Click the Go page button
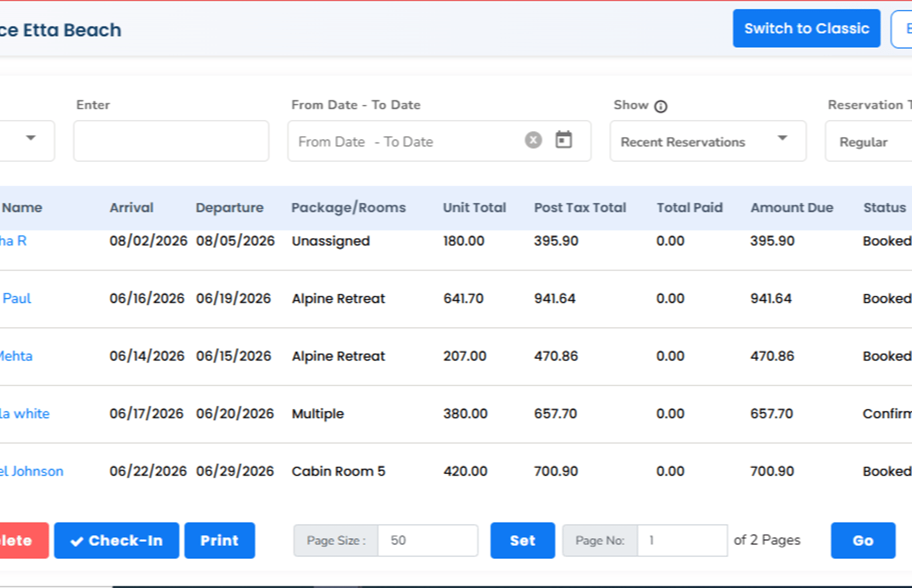912x588 pixels. click(862, 540)
